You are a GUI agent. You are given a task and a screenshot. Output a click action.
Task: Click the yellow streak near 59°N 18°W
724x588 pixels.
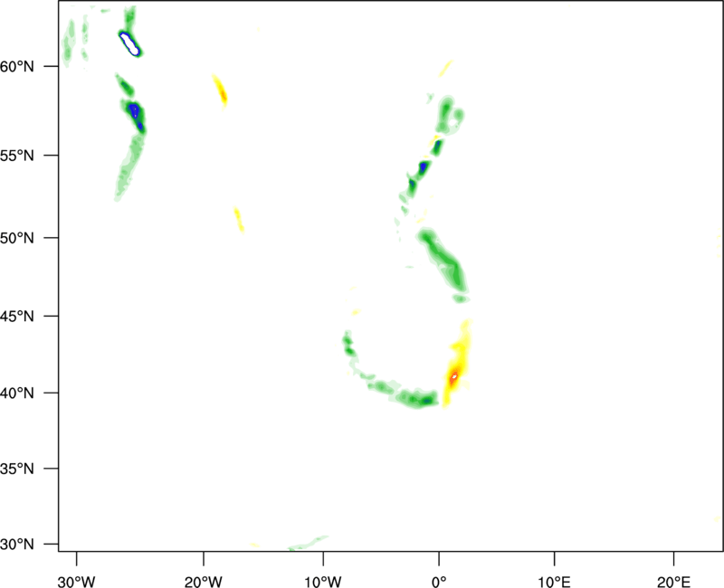(220, 91)
